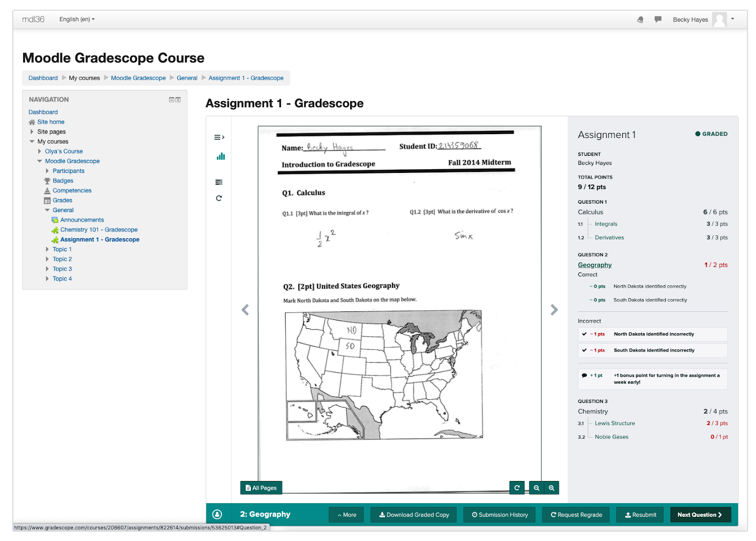The width and height of the screenshot is (756, 541).
Task: Click the Assignment 1 puzzle icon in navigation
Action: [55, 240]
